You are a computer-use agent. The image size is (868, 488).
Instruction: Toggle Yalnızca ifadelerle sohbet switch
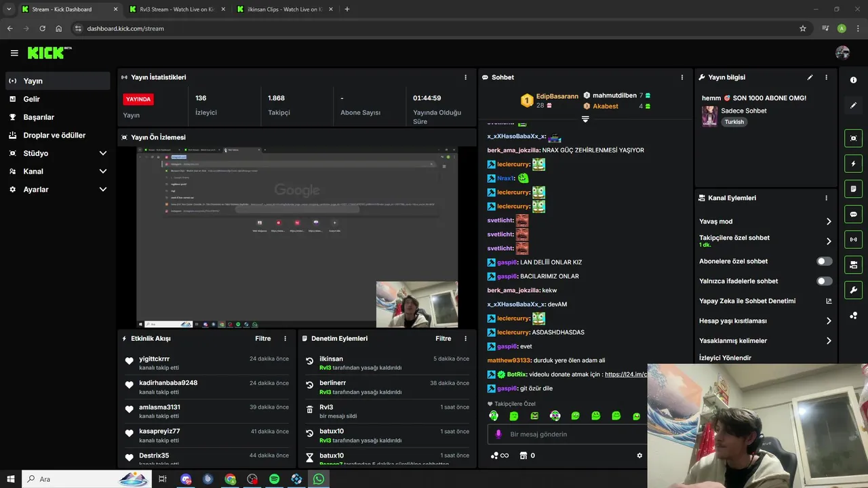tap(825, 281)
